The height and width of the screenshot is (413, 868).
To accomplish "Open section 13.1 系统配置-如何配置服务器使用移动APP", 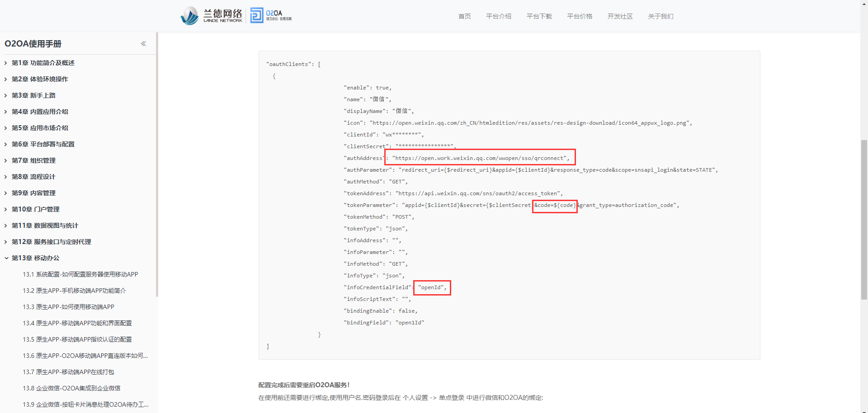I will pos(80,274).
